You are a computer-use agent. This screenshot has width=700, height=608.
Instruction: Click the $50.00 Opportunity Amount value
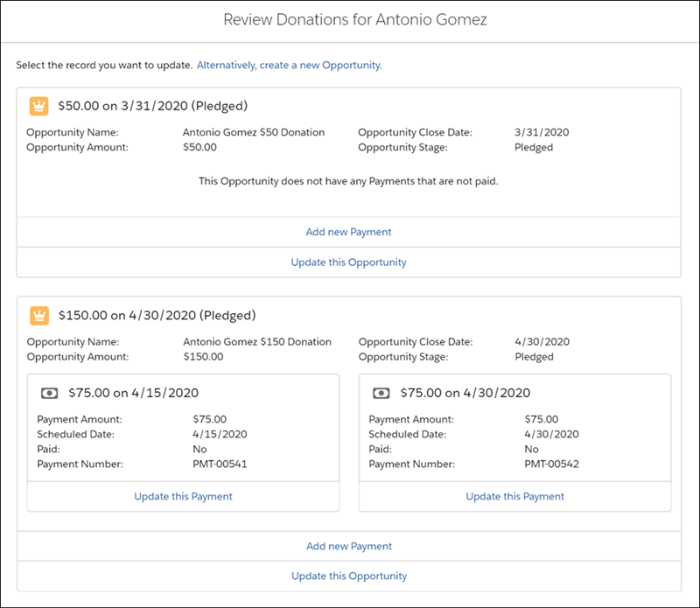click(x=199, y=147)
